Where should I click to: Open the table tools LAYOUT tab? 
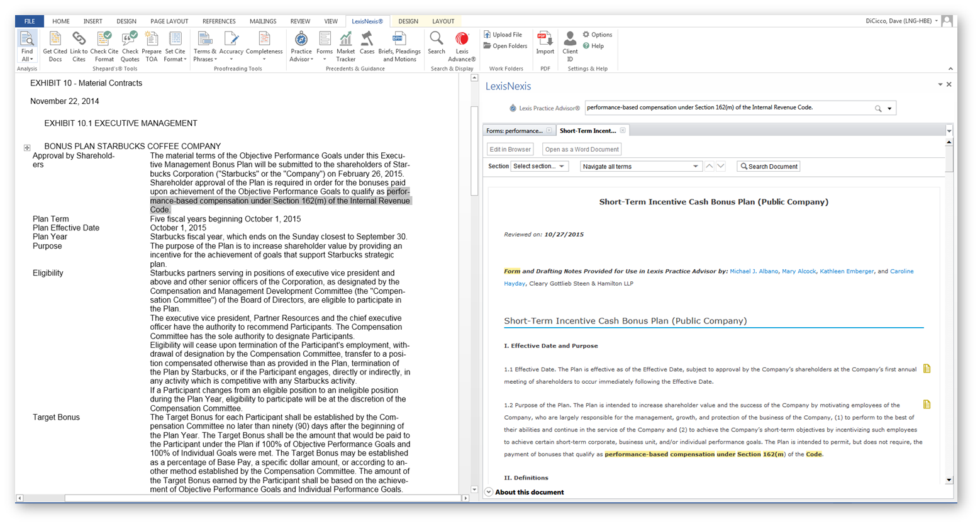[443, 21]
